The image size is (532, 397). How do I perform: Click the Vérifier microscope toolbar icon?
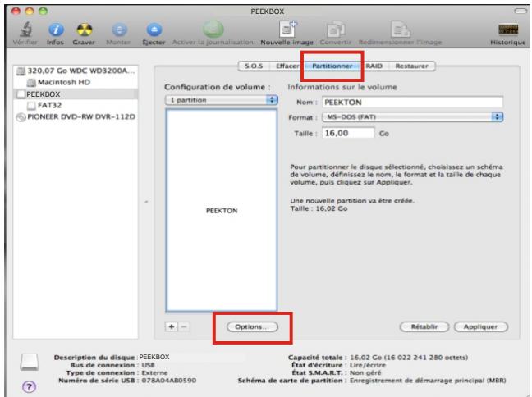25,30
